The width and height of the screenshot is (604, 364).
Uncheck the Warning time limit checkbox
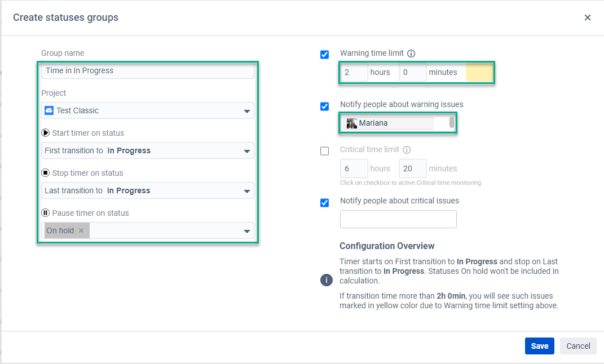click(325, 55)
